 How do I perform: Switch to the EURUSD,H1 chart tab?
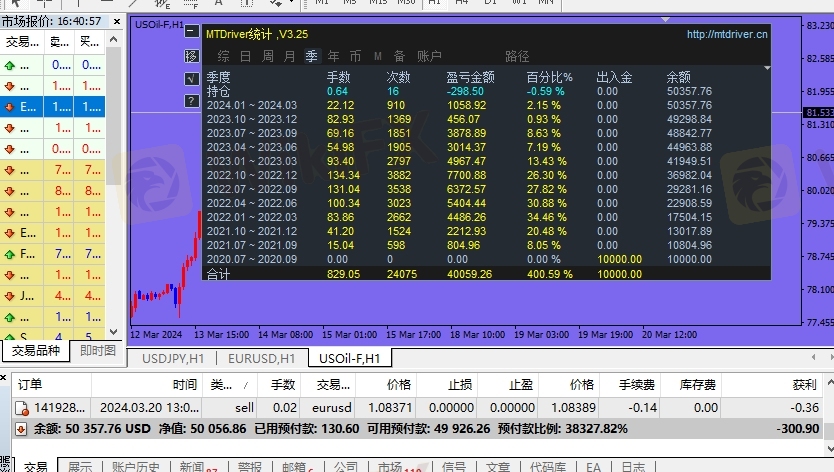coord(261,359)
